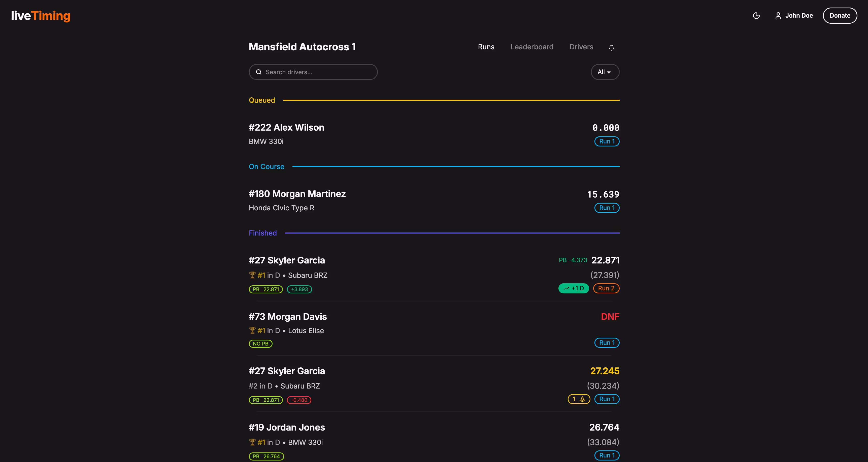
Task: Open the All filter dropdown
Action: [605, 72]
